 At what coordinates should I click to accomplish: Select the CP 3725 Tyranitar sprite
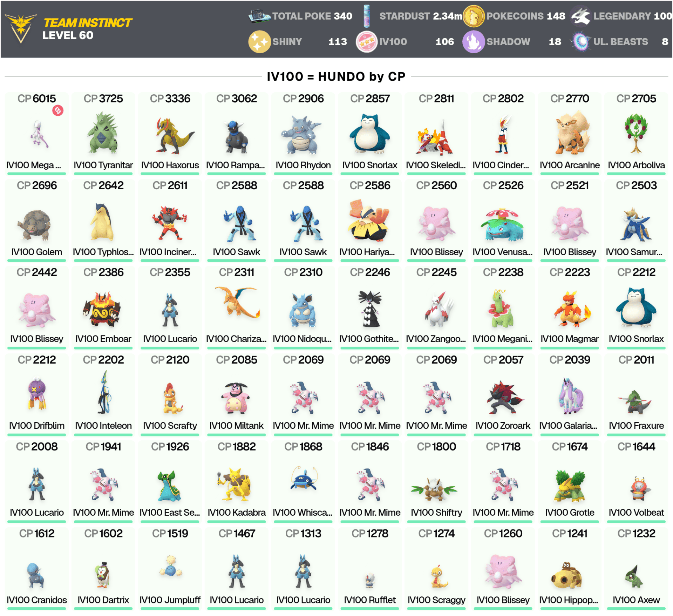coord(103,133)
